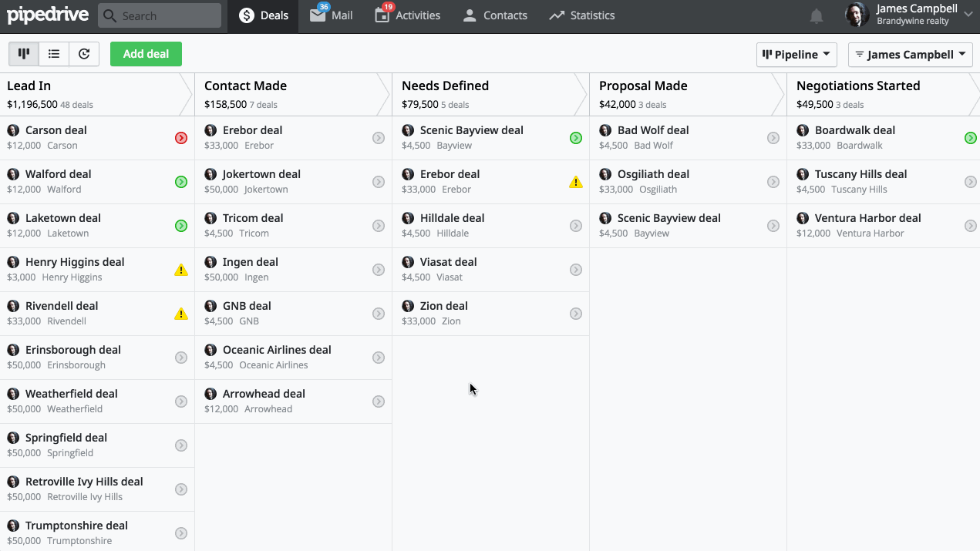Open the Mail tab
Image resolution: width=980 pixels, height=551 pixels.
tap(332, 16)
